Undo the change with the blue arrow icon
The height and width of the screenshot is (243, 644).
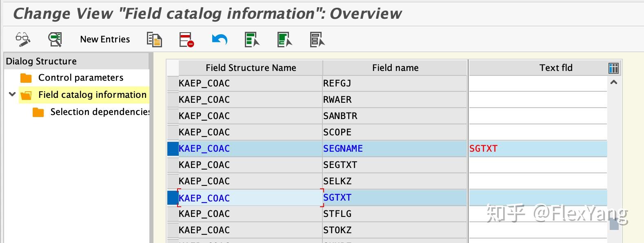pos(220,40)
